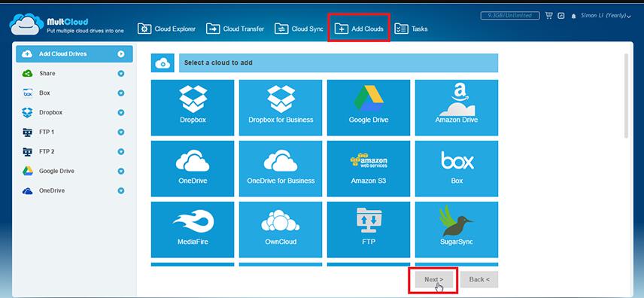Viewport: 644px width, 298px height.
Task: Open the Simon Li (Yearly) account dropdown
Action: pyautogui.click(x=606, y=16)
